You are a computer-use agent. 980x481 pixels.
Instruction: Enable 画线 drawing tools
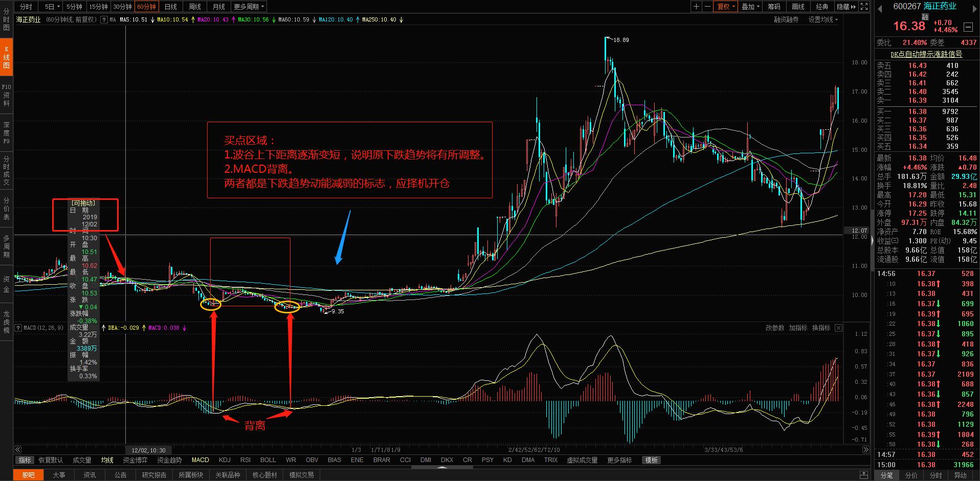pyautogui.click(x=798, y=7)
